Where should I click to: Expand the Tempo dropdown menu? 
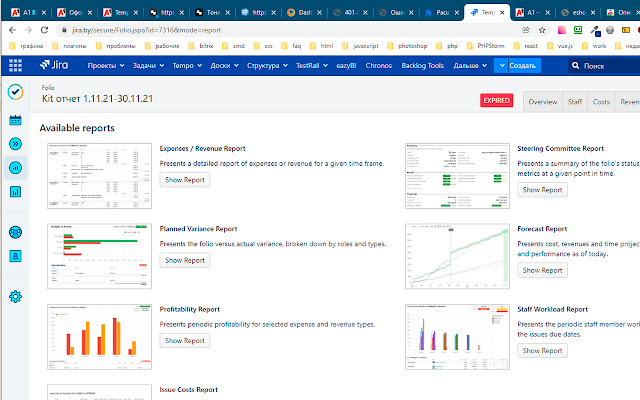(x=187, y=65)
